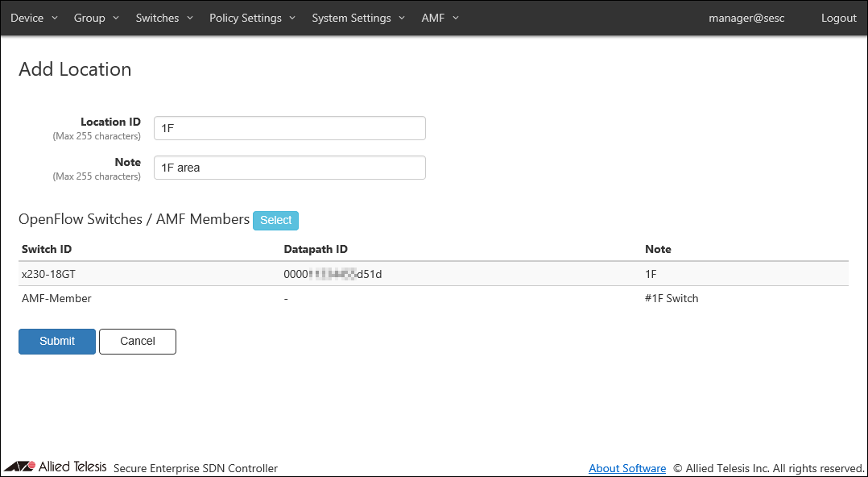Click the '1F' note cell in x230-18GT row
868x477 pixels.
tap(651, 274)
